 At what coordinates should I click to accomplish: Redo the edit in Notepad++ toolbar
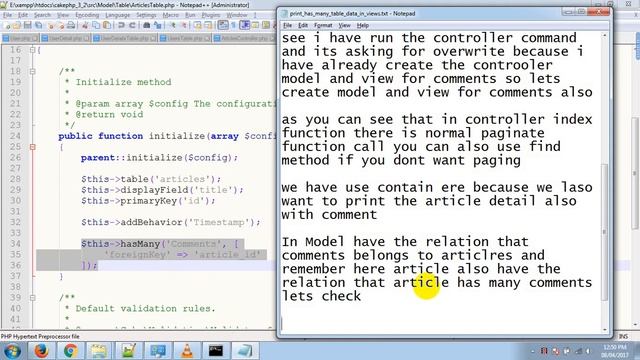(132, 26)
